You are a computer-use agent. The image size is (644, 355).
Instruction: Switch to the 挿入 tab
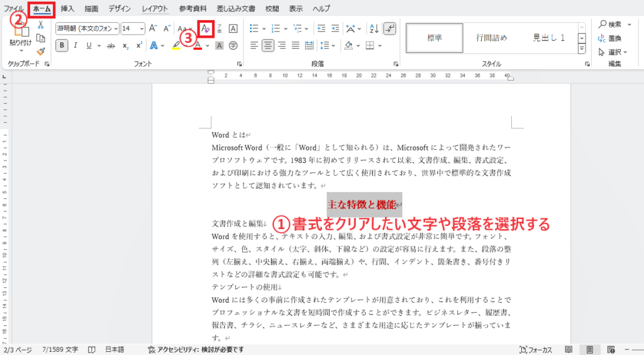point(67,9)
